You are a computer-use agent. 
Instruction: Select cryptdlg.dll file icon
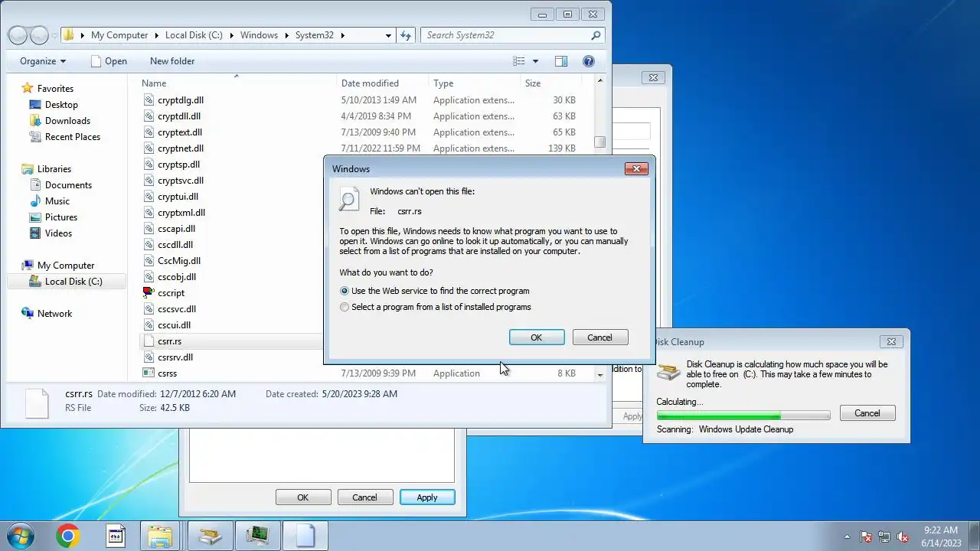149,100
